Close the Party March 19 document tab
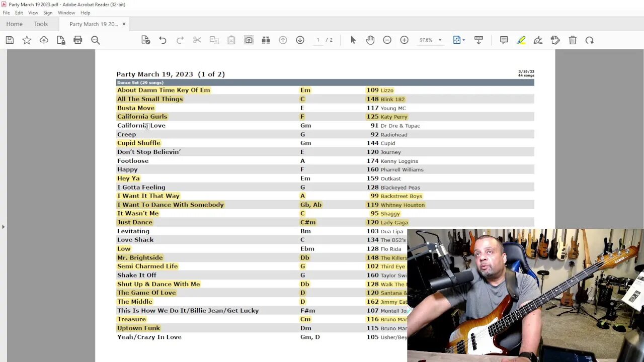 (x=124, y=24)
